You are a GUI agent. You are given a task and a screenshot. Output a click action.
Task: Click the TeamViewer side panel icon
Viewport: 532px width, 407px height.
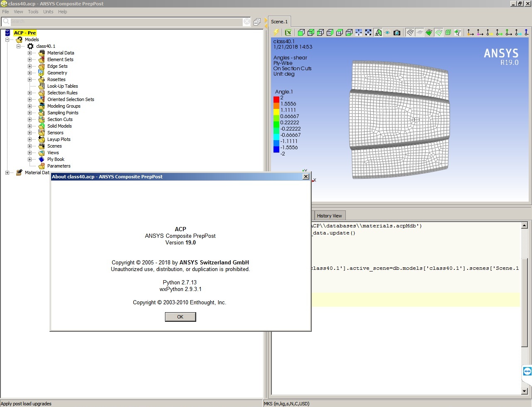527,371
